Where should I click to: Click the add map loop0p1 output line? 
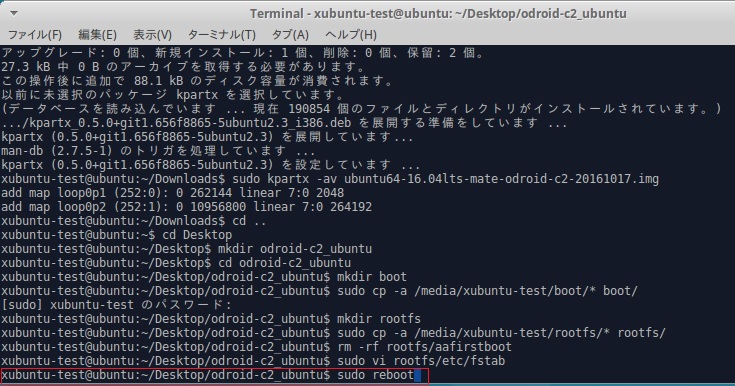[x=172, y=193]
